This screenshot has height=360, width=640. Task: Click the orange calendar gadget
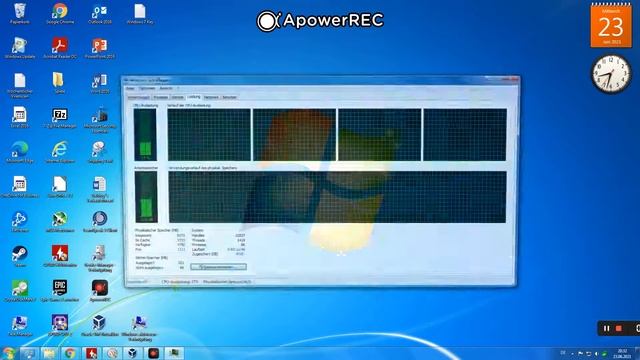(611, 25)
